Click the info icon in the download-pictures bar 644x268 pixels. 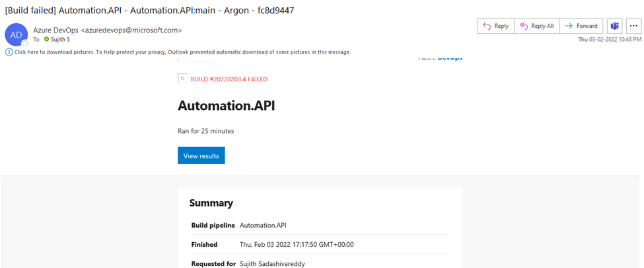point(9,52)
